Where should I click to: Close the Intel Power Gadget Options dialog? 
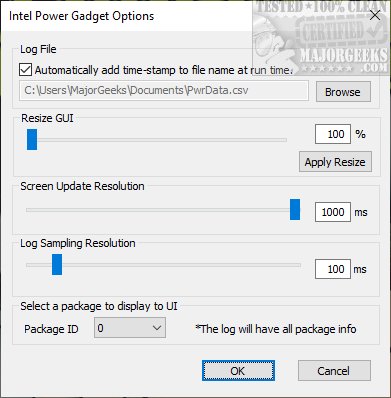(x=375, y=16)
